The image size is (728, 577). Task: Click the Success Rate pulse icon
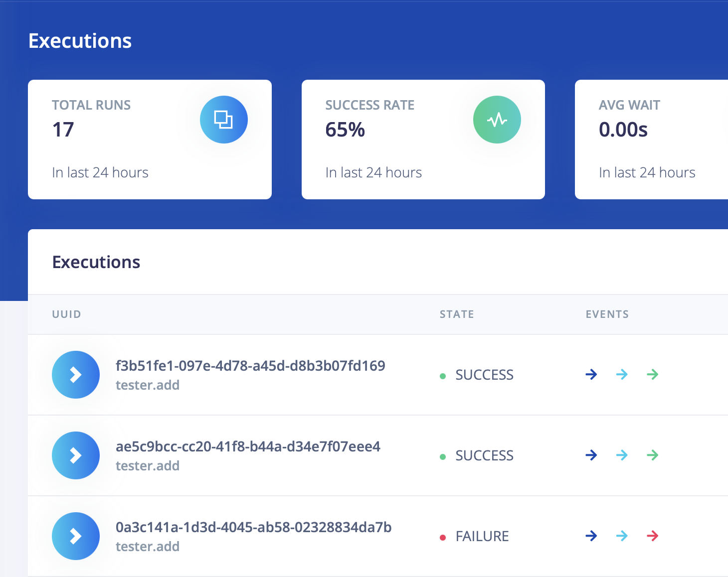497,120
